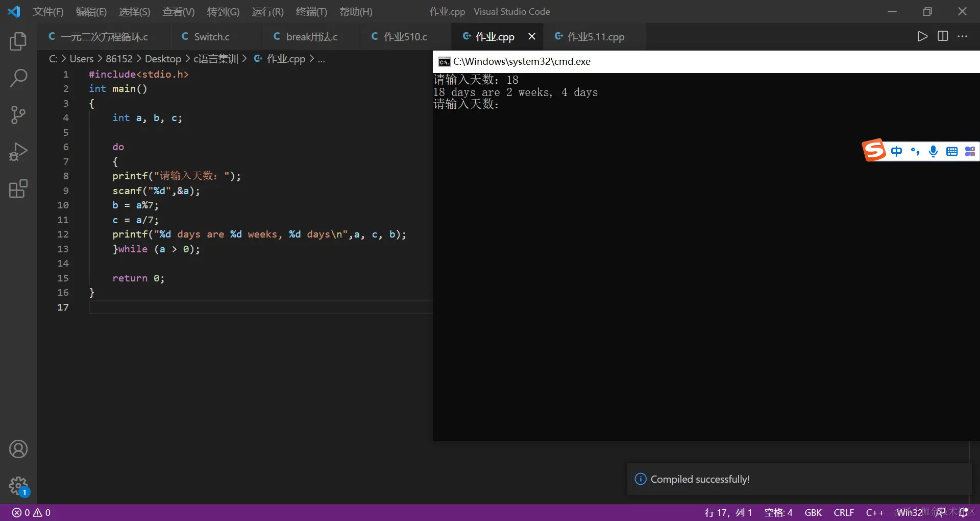Image resolution: width=980 pixels, height=521 pixels.
Task: Open the 编辑(E) menu
Action: [91, 11]
